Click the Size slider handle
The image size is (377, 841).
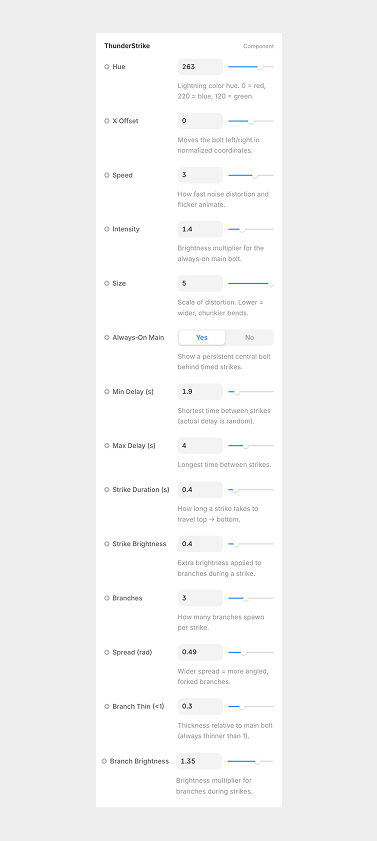click(x=271, y=283)
